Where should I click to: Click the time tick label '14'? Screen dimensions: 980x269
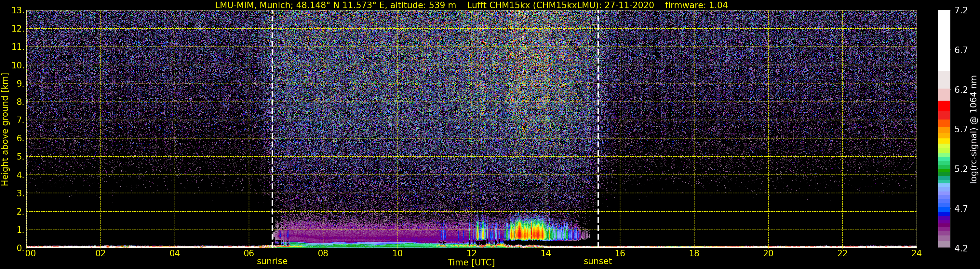(545, 253)
